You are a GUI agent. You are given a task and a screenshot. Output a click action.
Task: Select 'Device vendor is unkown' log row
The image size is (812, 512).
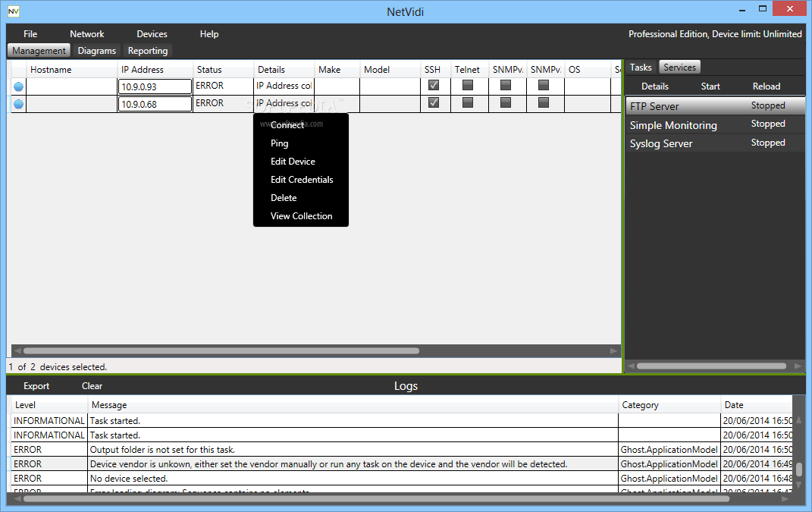pyautogui.click(x=402, y=464)
